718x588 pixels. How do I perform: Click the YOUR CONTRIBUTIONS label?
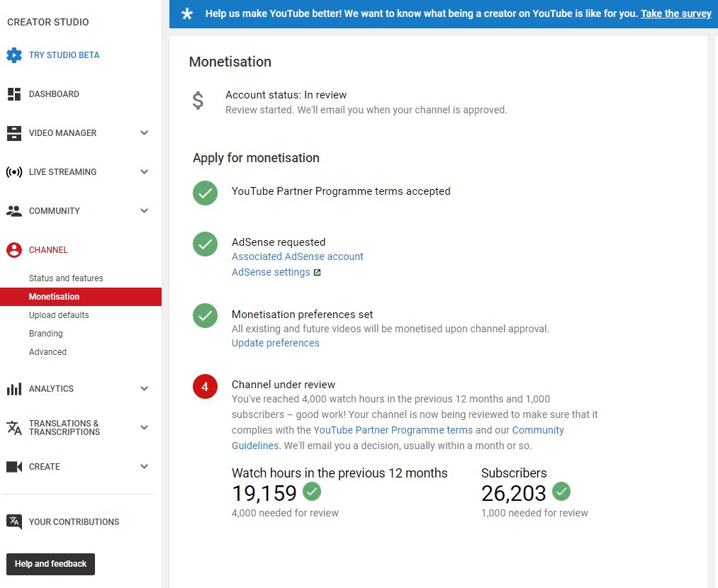(74, 522)
